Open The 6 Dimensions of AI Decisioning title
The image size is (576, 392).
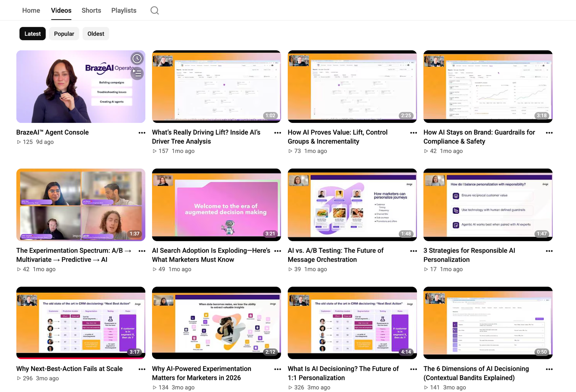[x=476, y=373]
